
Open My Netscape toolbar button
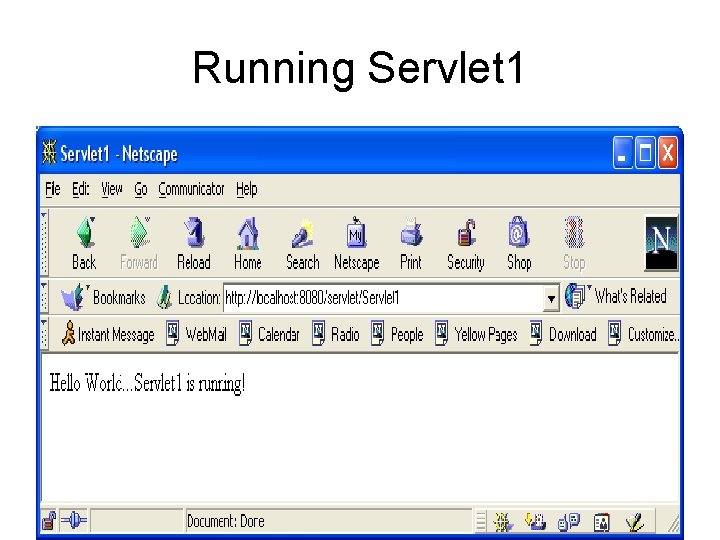click(357, 243)
